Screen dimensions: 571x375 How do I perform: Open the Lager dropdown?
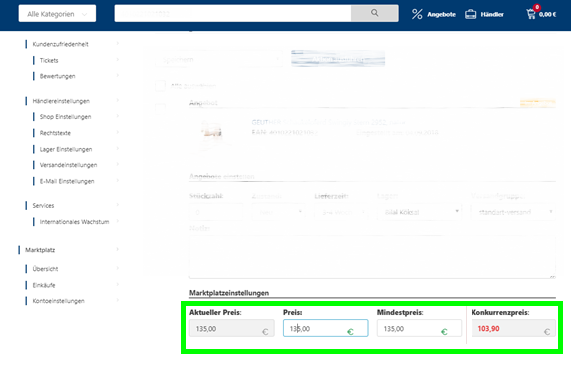(419, 212)
